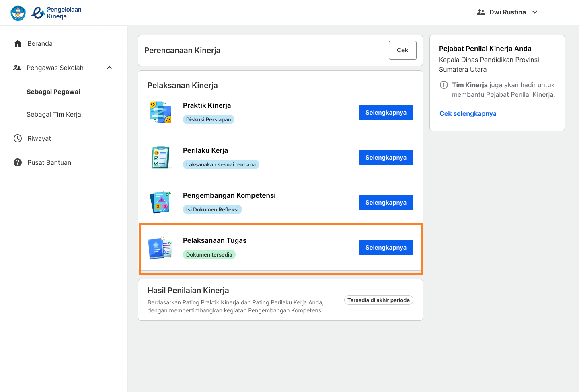Click the Berdasarkan Rating Praktik Kinerja description
This screenshot has width=579, height=392.
click(236, 306)
